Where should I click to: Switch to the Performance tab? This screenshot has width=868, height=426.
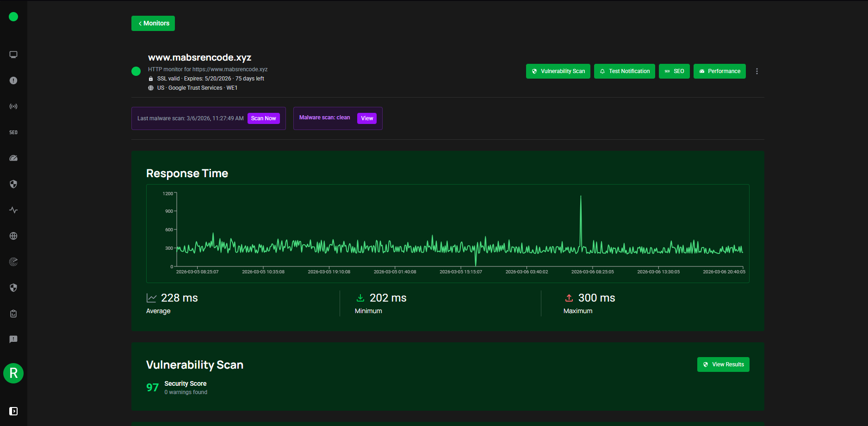pos(719,71)
